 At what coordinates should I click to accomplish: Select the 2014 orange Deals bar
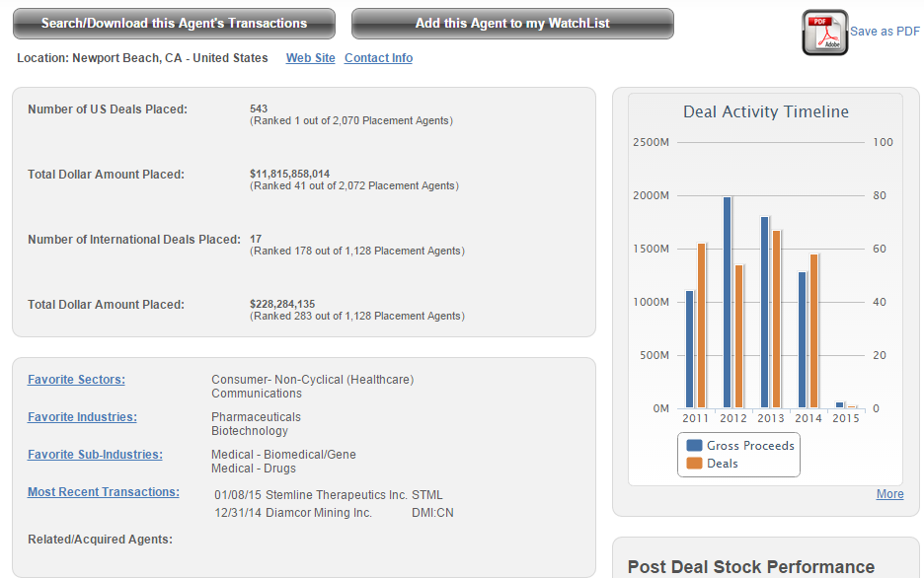point(813,330)
